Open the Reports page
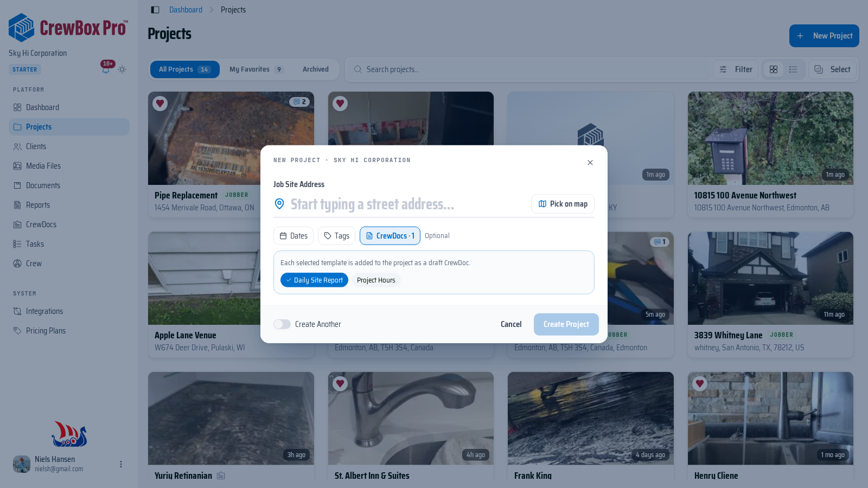This screenshot has width=868, height=488. (69, 205)
